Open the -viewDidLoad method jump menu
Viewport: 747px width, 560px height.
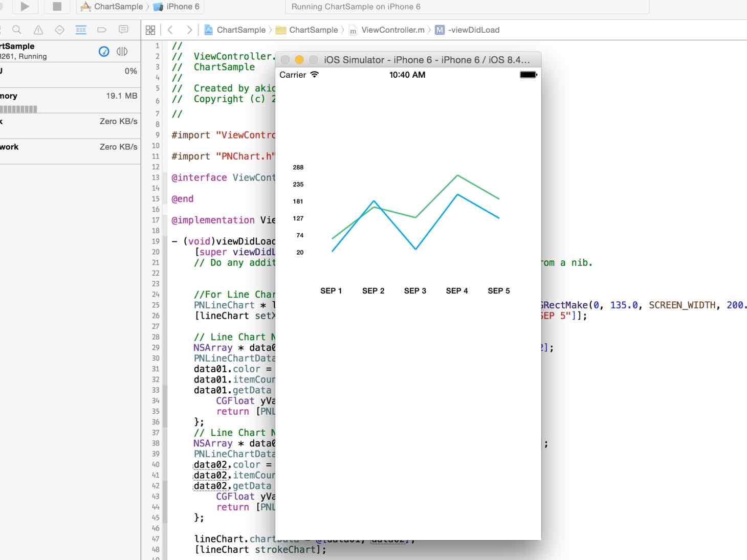(x=467, y=30)
